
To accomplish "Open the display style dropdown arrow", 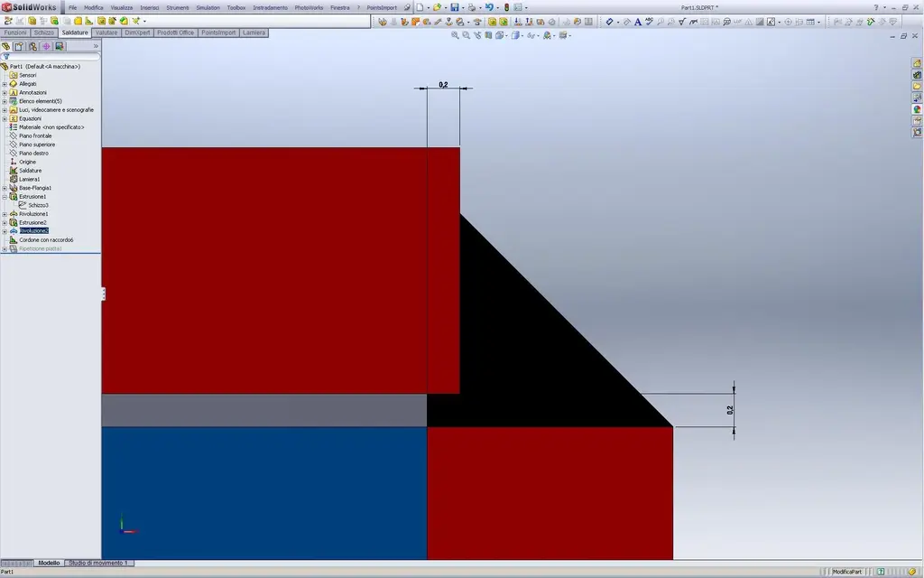I will pyautogui.click(x=522, y=36).
